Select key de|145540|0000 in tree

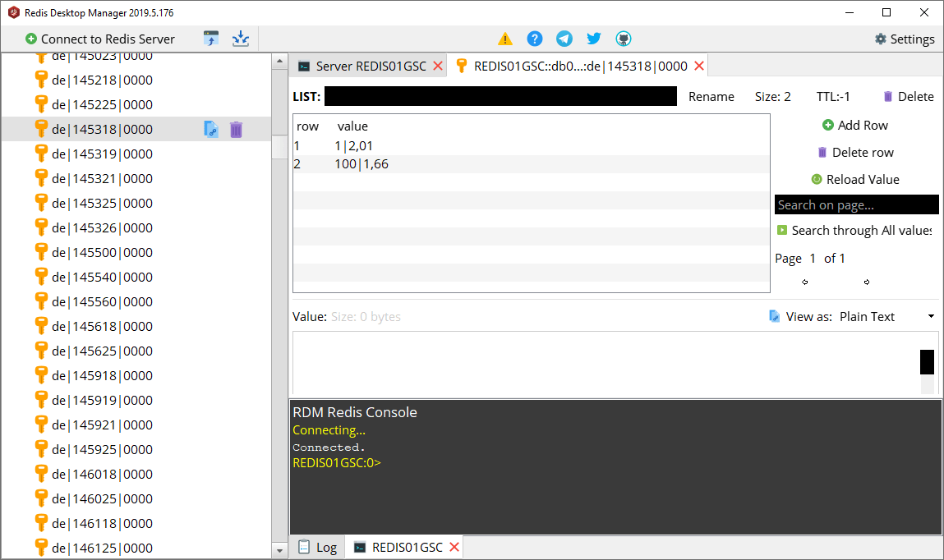tap(102, 278)
